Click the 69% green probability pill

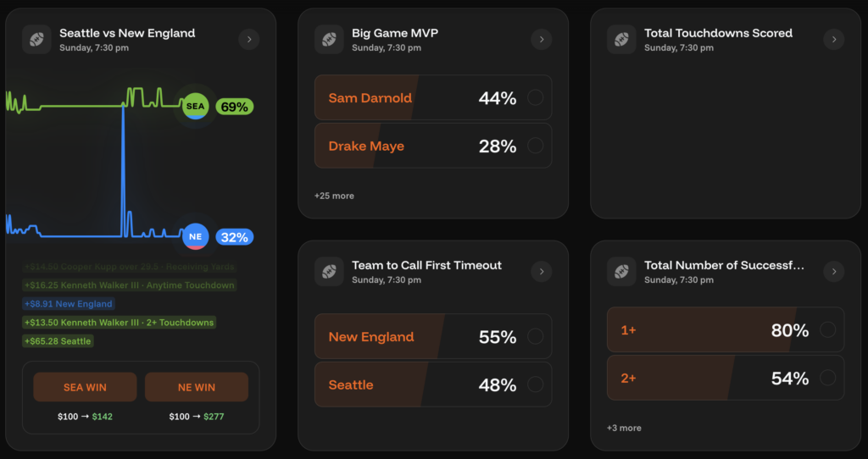click(234, 107)
